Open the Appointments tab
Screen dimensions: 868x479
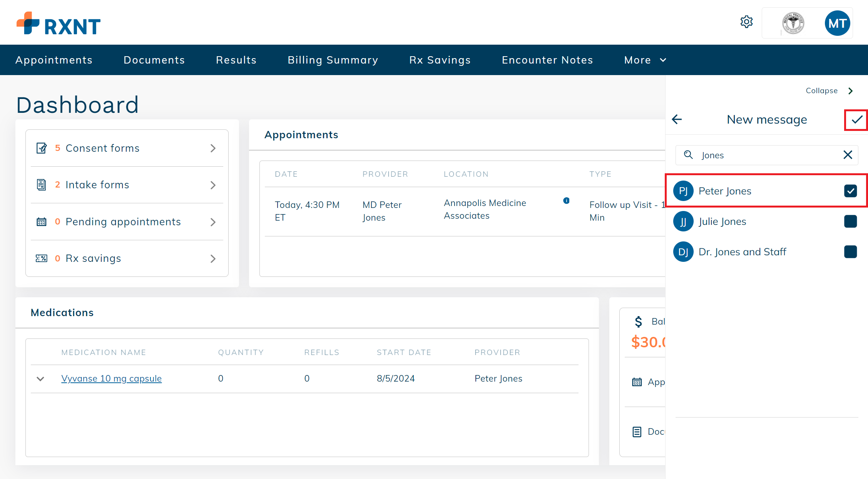point(54,60)
